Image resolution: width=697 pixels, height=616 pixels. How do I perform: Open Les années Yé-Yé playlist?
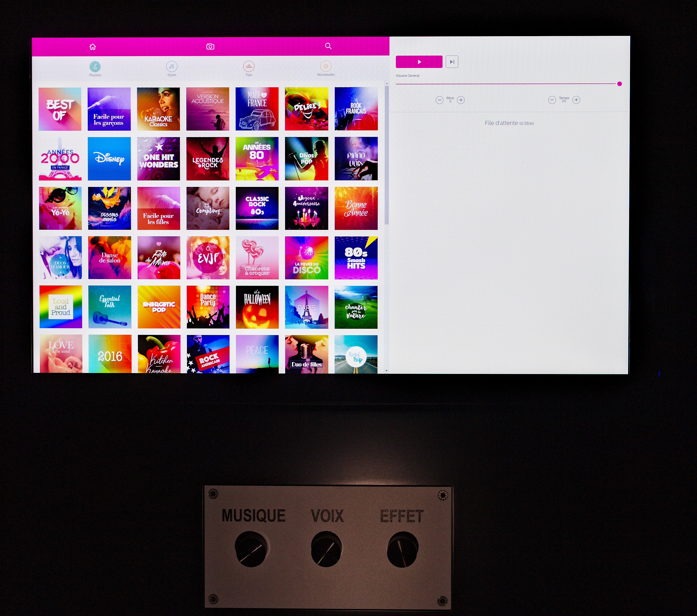(x=60, y=208)
